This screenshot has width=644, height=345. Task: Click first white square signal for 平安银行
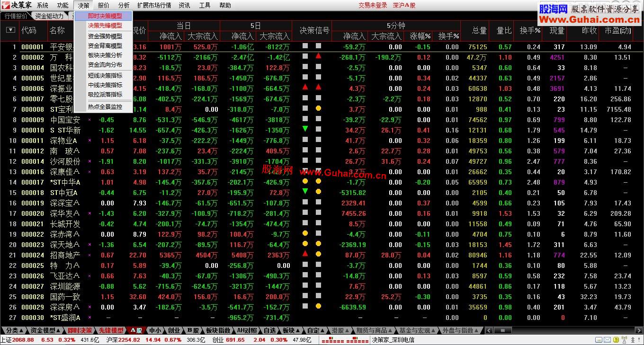(x=305, y=46)
